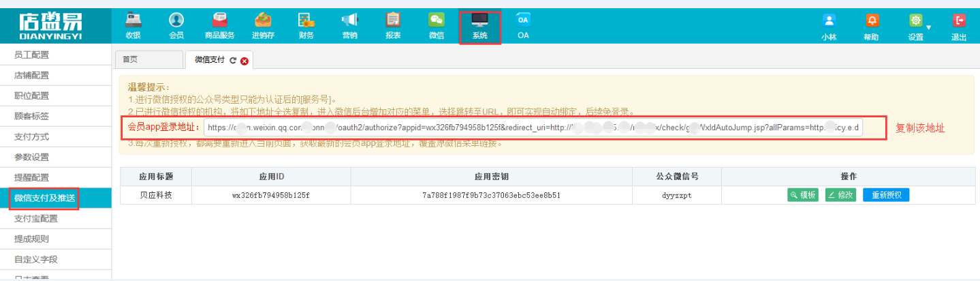Screen dimensions: 980x281
Task: Open the 小林 user profile
Action: tap(829, 28)
